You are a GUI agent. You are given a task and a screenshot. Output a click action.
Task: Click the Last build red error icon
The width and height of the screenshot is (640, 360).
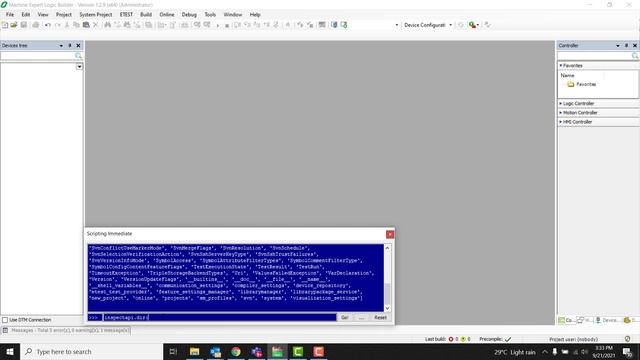click(x=451, y=339)
